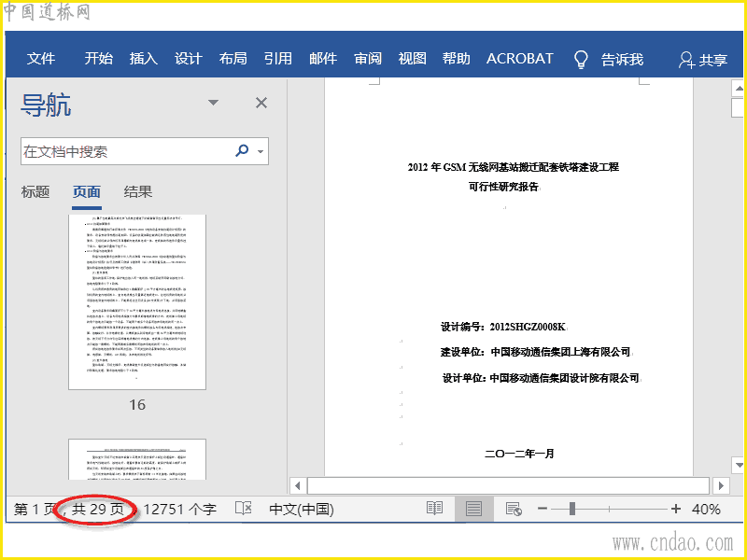This screenshot has width=747, height=560.
Task: Select the 审阅 ribbon tab
Action: (368, 59)
